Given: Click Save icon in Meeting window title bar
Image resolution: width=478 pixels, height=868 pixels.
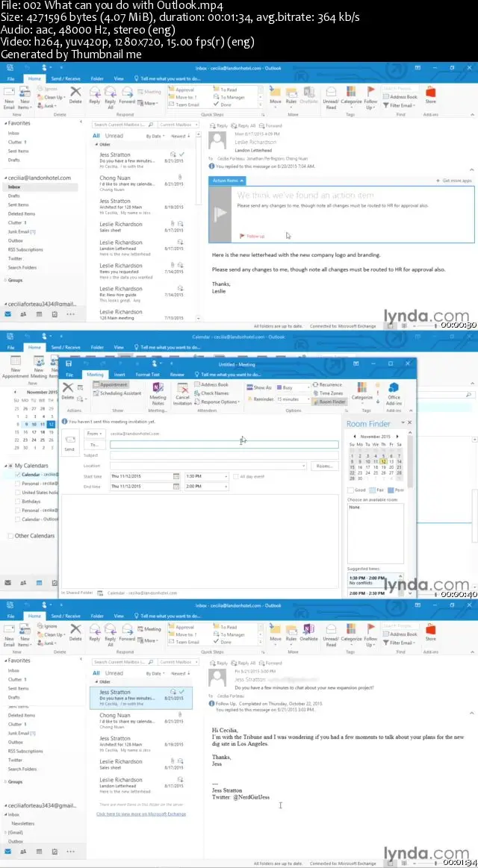Looking at the screenshot, I should pos(69,363).
